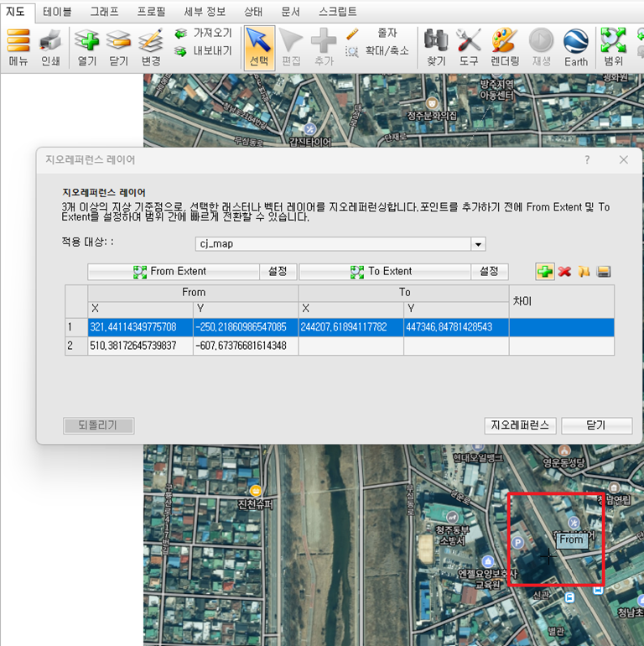
Task: Switch to the 그래프 tab
Action: pos(104,12)
